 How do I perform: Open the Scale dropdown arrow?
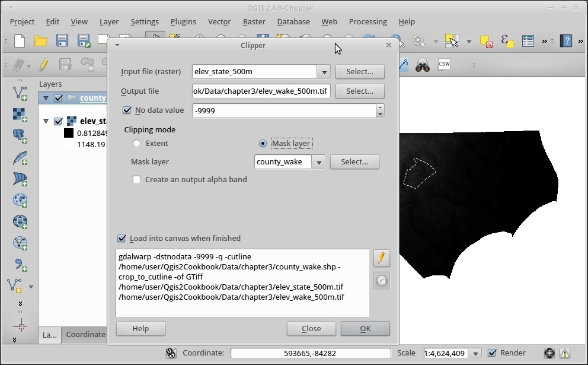click(475, 353)
